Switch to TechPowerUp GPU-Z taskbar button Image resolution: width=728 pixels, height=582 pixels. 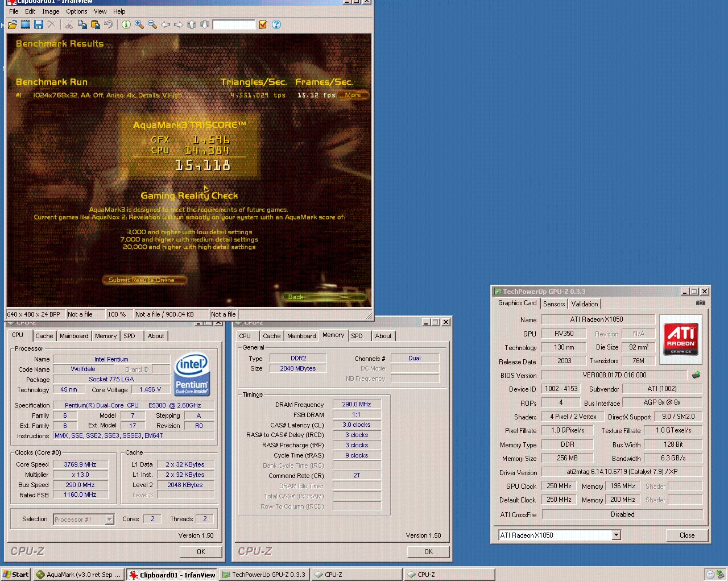pyautogui.click(x=264, y=575)
